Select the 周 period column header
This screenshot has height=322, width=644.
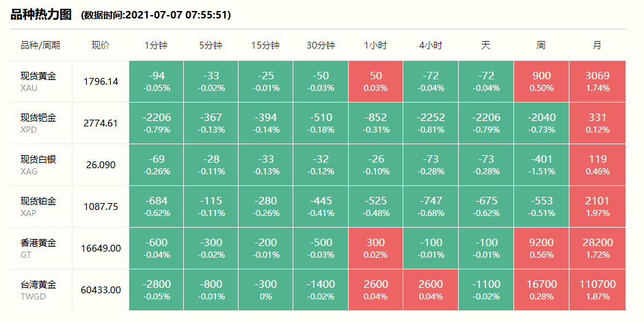tap(541, 46)
